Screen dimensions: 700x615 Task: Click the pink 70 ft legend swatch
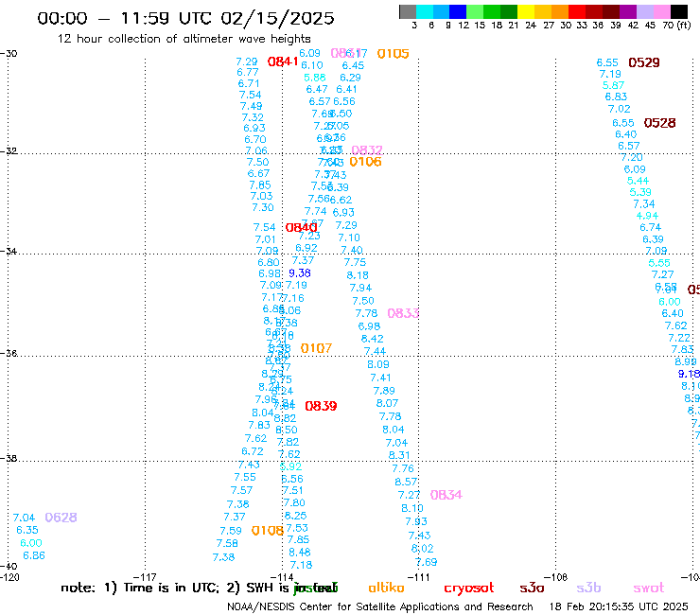(661, 11)
